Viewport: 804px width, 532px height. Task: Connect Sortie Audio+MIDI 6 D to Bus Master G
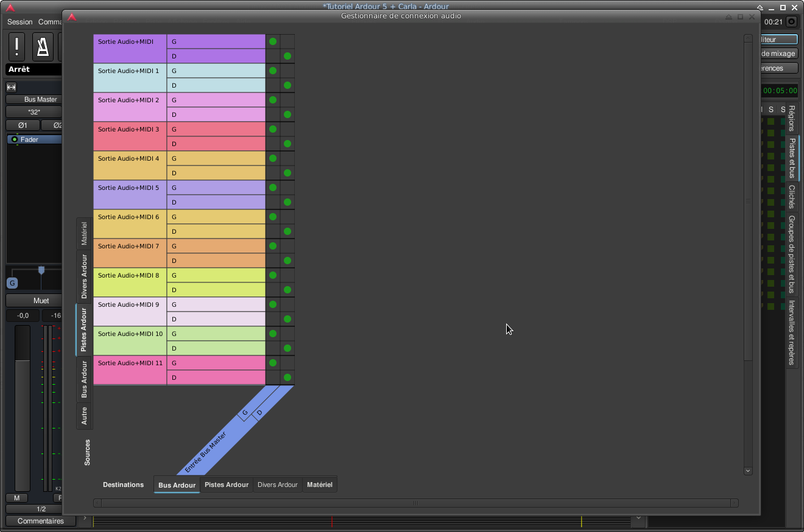coord(273,231)
